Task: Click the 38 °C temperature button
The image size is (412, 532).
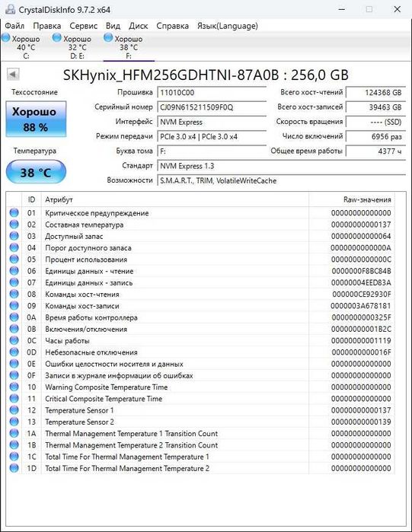Action: pyautogui.click(x=36, y=172)
